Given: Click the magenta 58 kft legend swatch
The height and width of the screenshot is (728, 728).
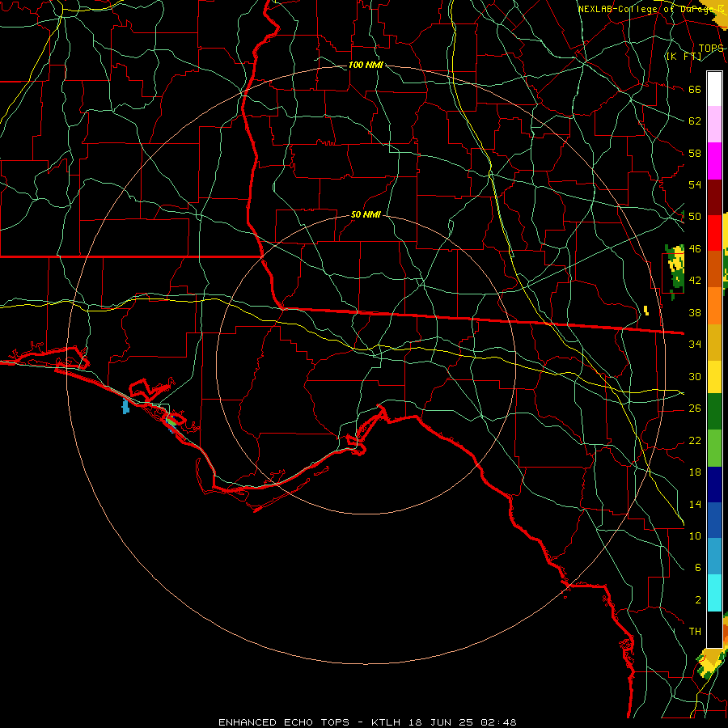Looking at the screenshot, I should point(714,161).
